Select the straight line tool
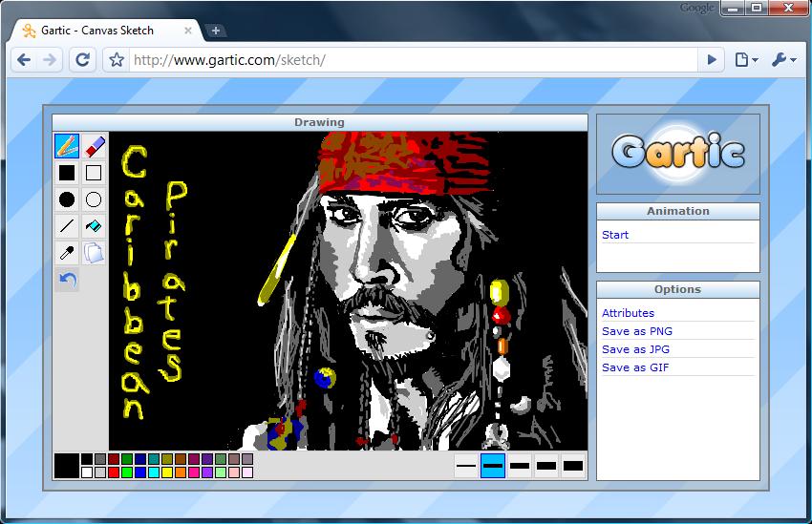The image size is (812, 524). tap(67, 226)
